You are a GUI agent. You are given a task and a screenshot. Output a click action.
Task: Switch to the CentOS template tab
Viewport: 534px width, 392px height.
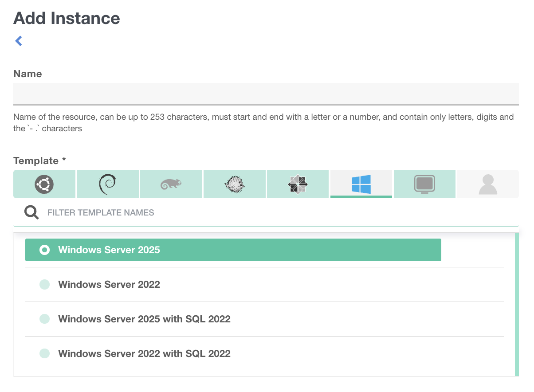click(x=298, y=184)
